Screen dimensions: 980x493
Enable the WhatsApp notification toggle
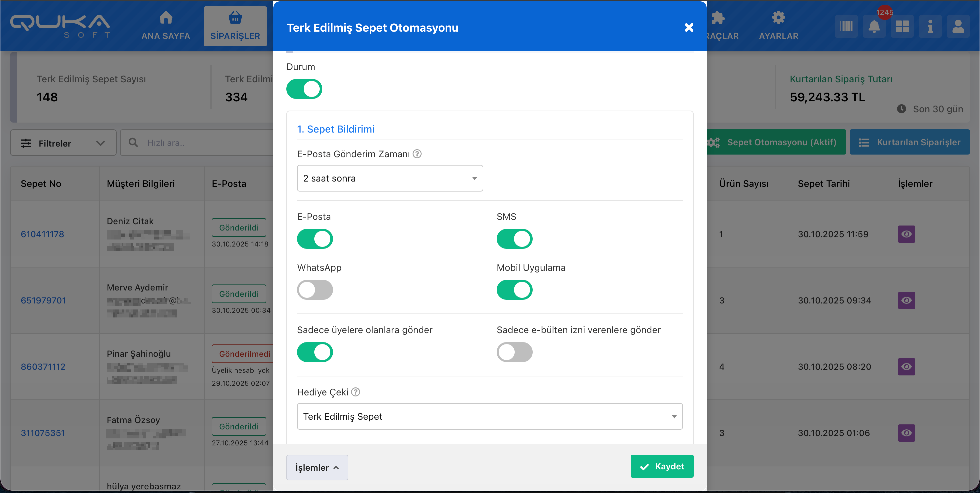pos(315,290)
